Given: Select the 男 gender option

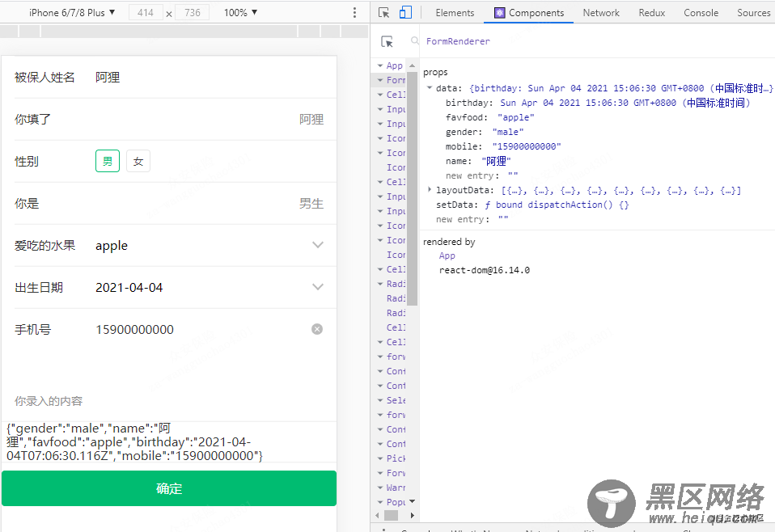Looking at the screenshot, I should coord(108,162).
